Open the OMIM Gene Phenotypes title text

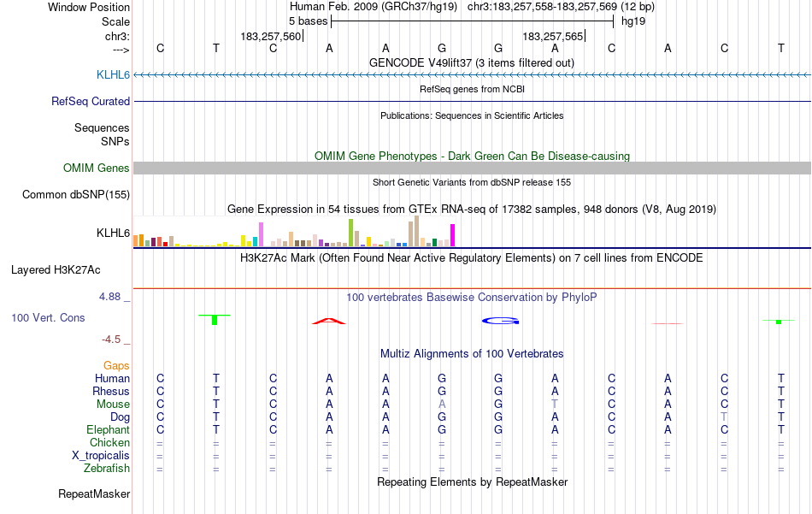472,156
